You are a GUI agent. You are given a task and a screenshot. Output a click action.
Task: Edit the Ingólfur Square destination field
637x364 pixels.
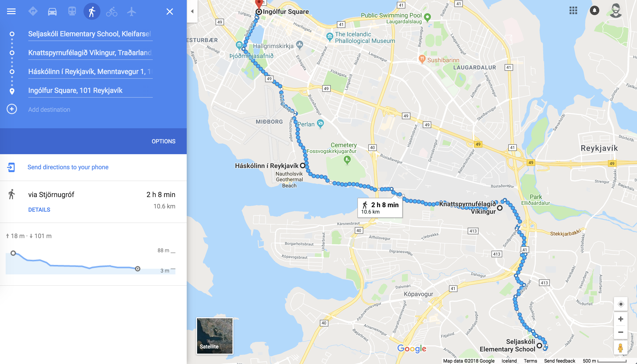point(90,91)
